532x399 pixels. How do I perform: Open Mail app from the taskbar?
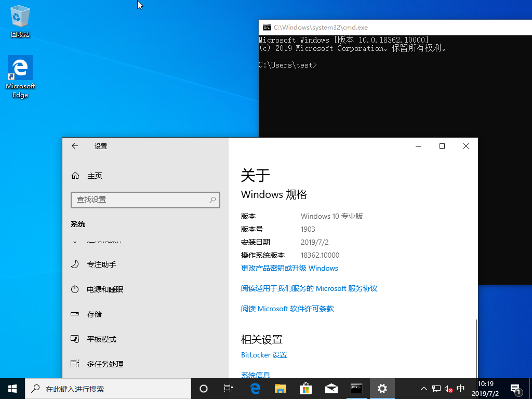pyautogui.click(x=331, y=389)
